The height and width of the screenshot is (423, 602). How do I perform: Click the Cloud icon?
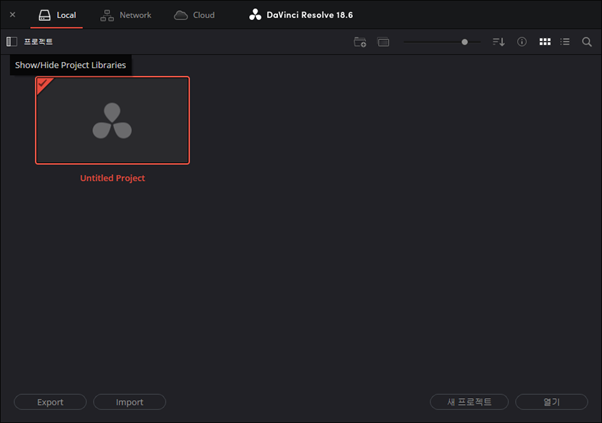pyautogui.click(x=181, y=15)
